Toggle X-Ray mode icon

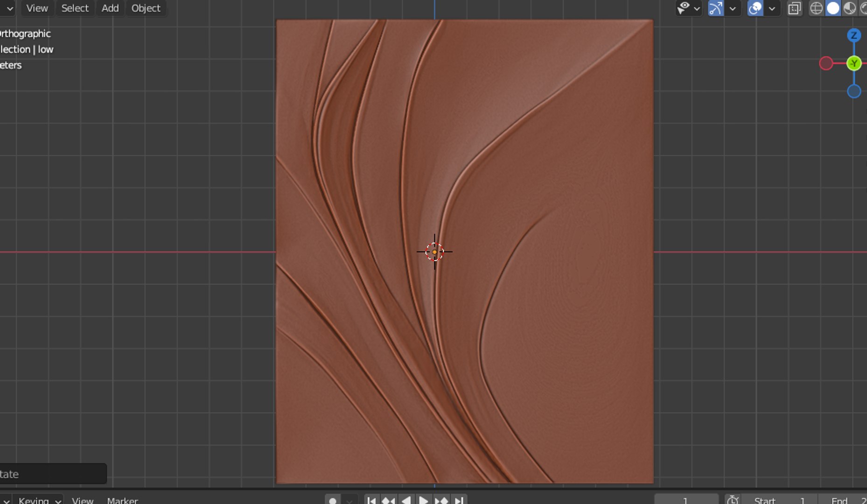(794, 8)
